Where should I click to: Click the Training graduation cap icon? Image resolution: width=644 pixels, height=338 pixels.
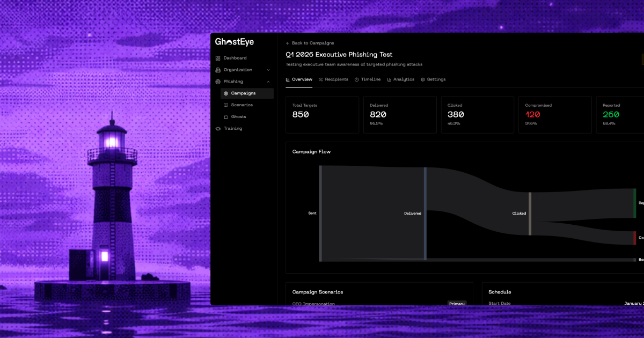pyautogui.click(x=218, y=129)
